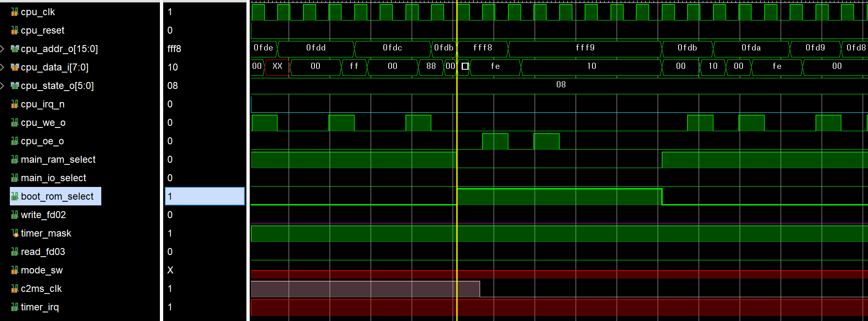Expand the cpu_addr_o[15:0] bus
This screenshot has width=868, height=321.
(x=2, y=49)
